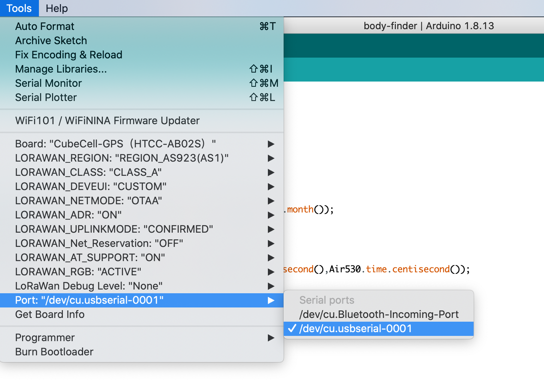Choose Archive Sketch

[x=142, y=40]
